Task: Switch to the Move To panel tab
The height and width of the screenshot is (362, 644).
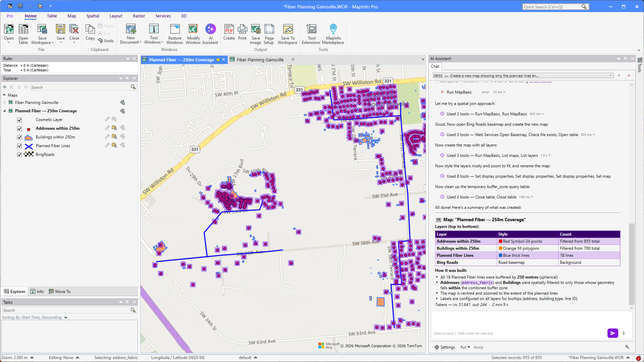Action: [60, 292]
